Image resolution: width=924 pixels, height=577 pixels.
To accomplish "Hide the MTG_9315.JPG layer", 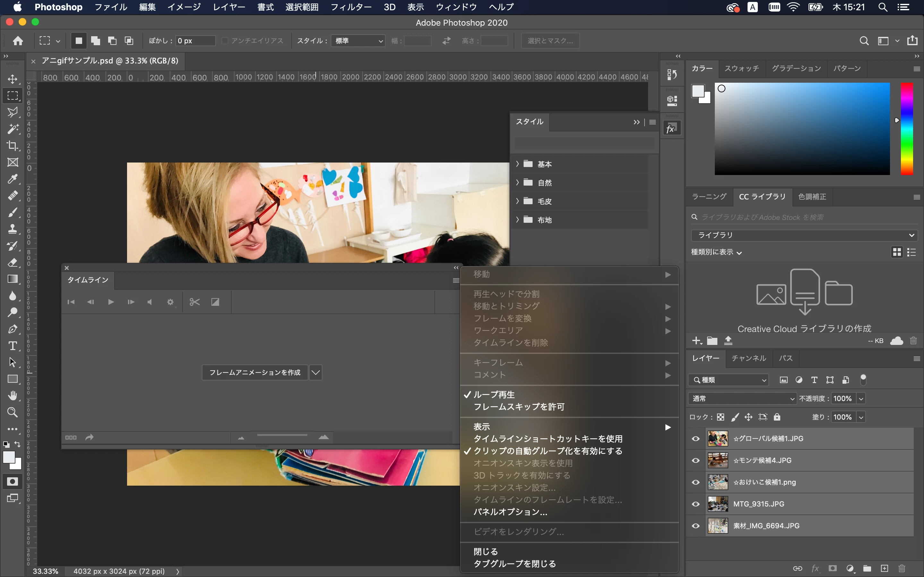I will pyautogui.click(x=696, y=504).
